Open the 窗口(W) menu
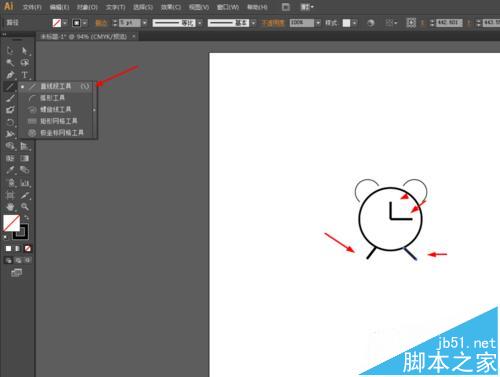The width and height of the screenshot is (500, 377). 228,7
